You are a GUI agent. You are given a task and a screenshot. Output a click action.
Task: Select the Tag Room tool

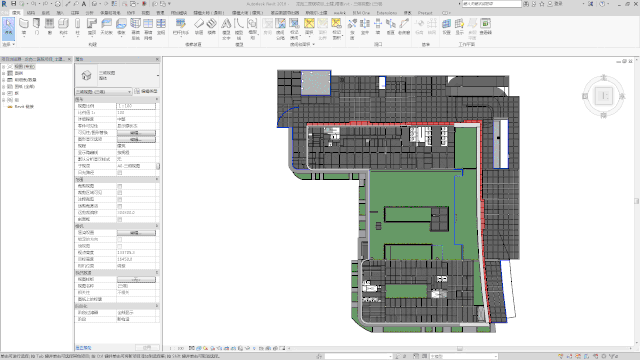click(294, 29)
